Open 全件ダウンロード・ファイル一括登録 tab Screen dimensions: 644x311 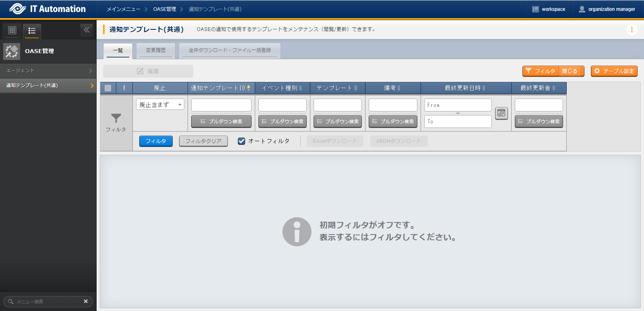click(x=229, y=50)
